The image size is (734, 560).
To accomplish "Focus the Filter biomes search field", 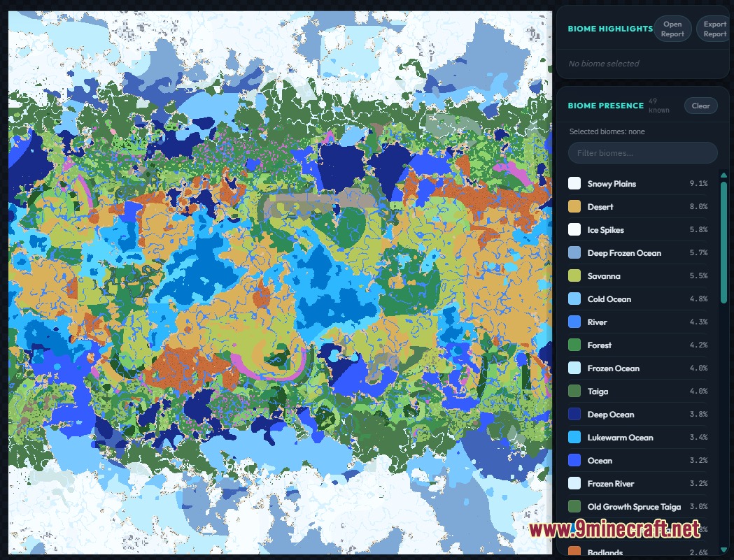I will (643, 153).
